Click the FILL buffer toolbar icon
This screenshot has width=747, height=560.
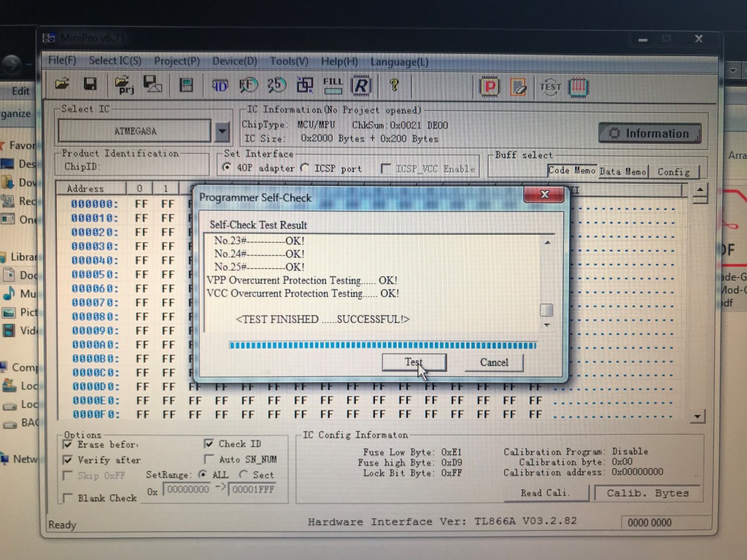333,85
